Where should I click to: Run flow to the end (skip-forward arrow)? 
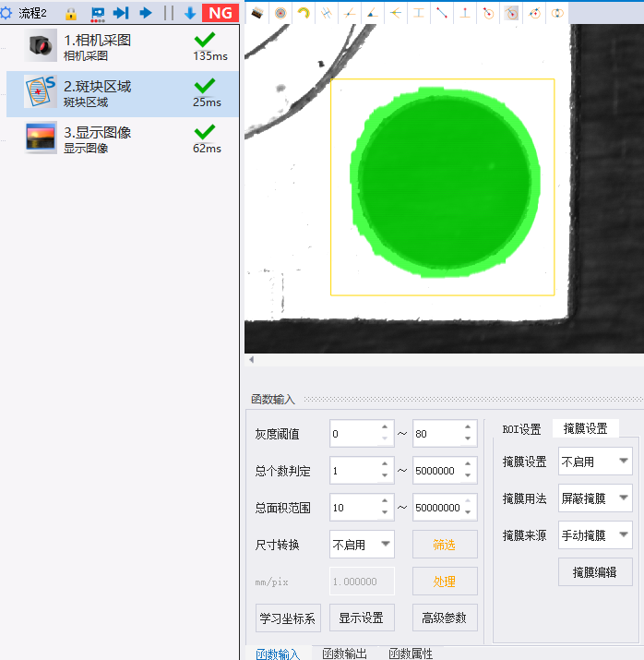click(121, 13)
